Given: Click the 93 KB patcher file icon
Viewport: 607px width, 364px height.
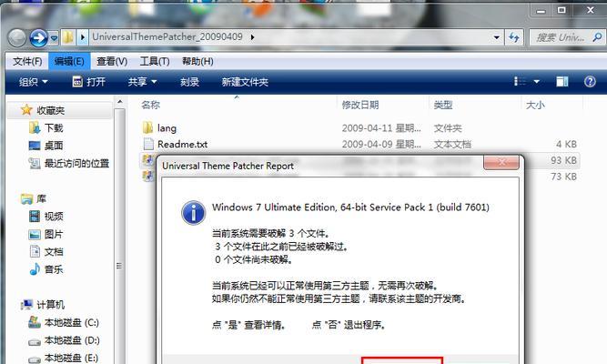Looking at the screenshot, I should coord(147,159).
